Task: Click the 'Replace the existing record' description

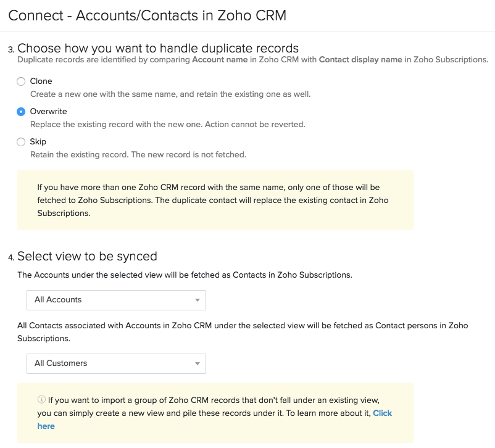Action: (167, 125)
